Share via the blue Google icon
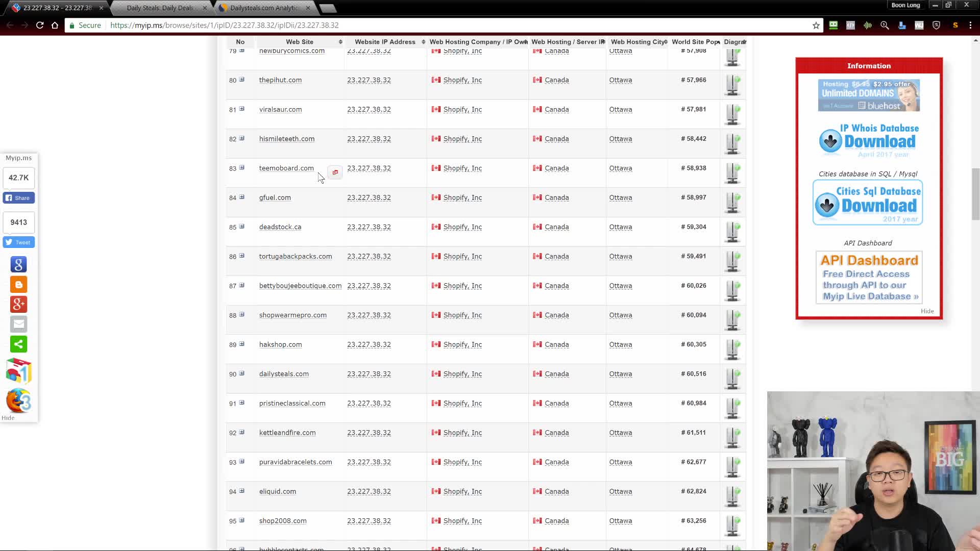This screenshot has height=551, width=980. click(x=19, y=264)
